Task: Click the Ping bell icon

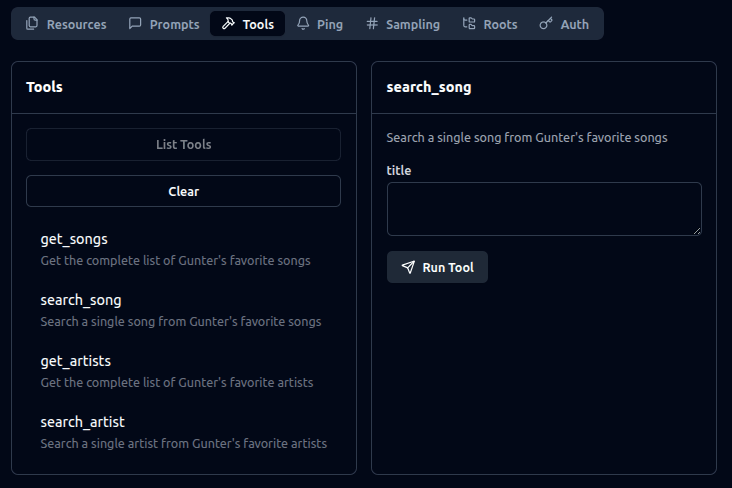Action: tap(303, 24)
